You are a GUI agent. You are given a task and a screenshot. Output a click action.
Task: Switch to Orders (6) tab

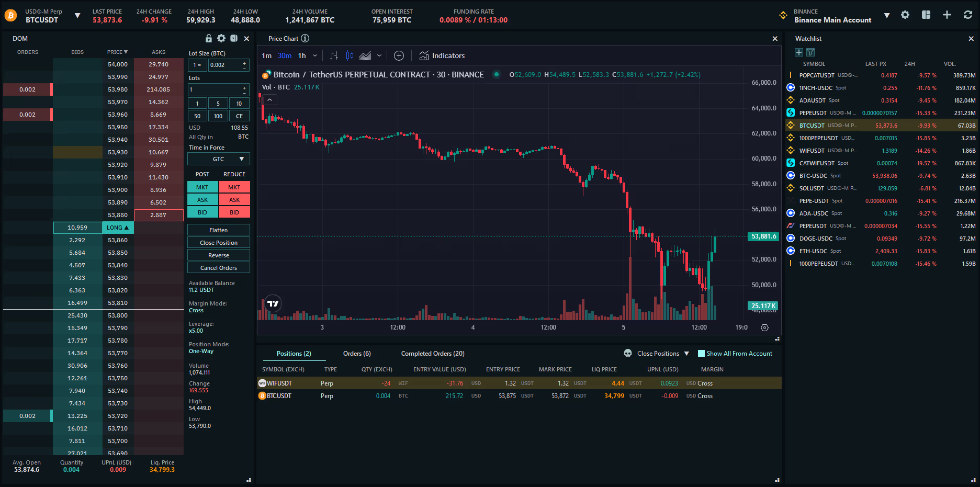pos(357,354)
